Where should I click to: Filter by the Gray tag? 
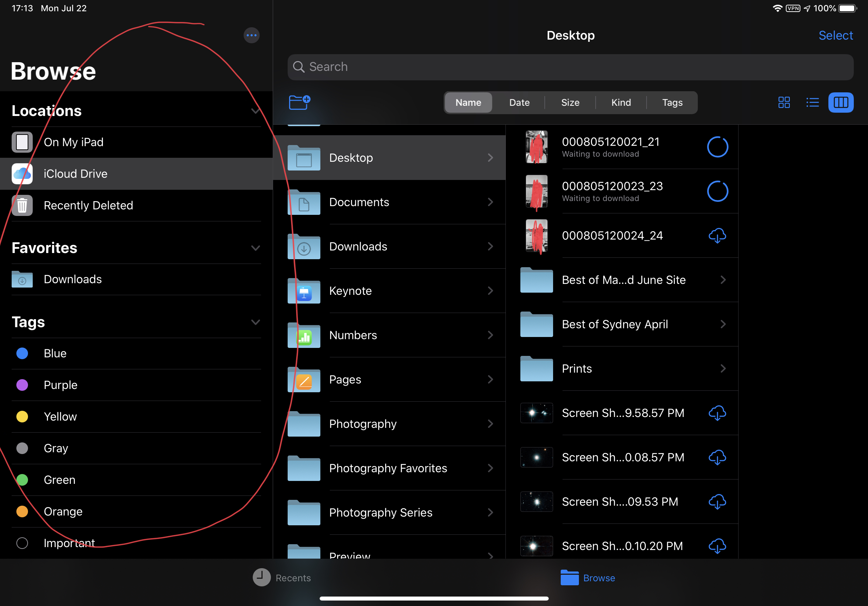click(x=136, y=448)
